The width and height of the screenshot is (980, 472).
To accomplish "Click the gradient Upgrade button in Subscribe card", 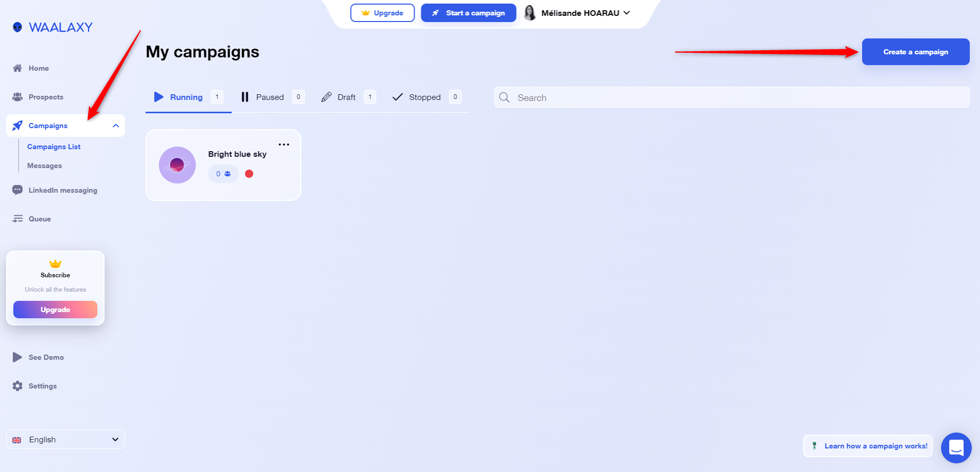I will (x=55, y=310).
